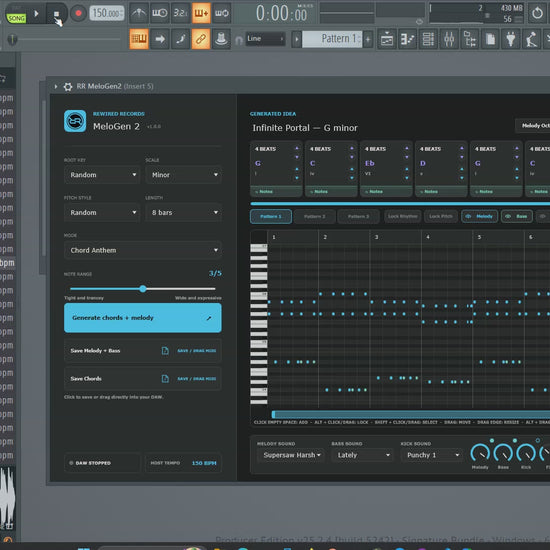Viewport: 550px width, 550px height.
Task: Click the plus button next to Pattern 1
Action: (368, 39)
